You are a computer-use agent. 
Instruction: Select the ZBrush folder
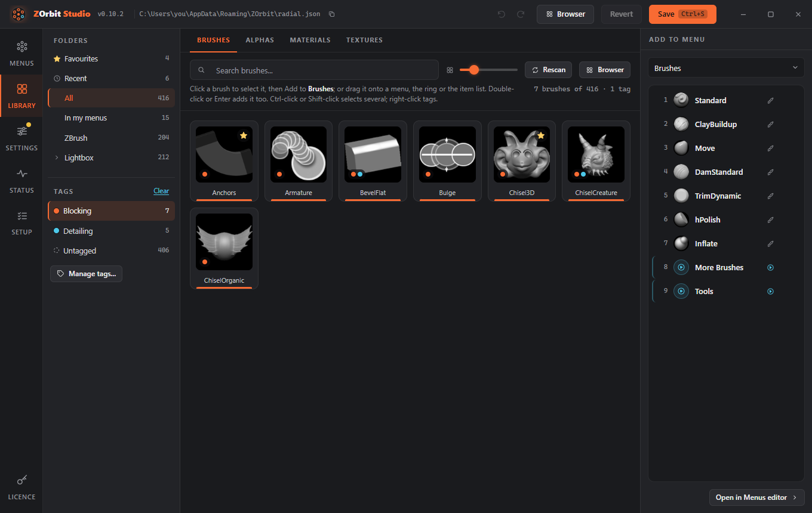(111, 138)
